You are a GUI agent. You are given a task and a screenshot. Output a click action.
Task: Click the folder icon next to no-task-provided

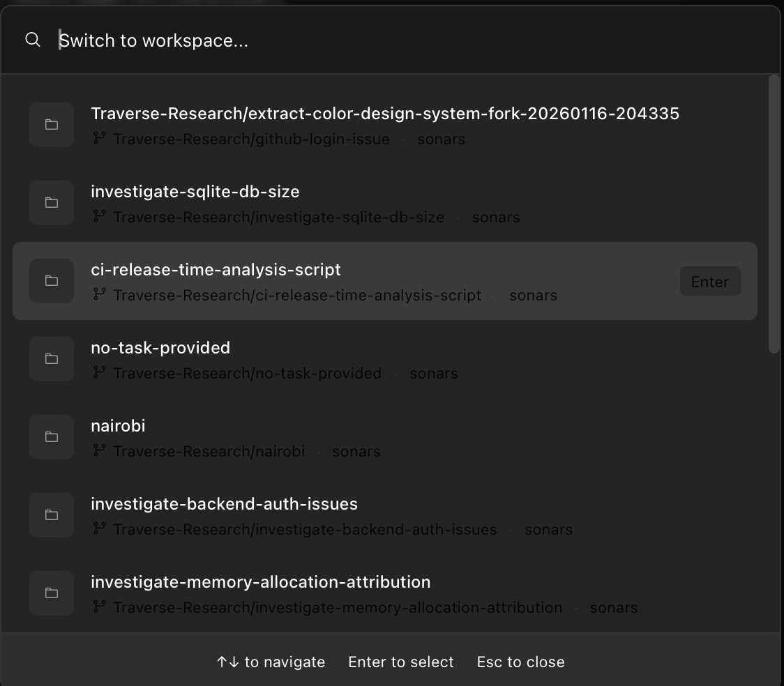pos(51,358)
